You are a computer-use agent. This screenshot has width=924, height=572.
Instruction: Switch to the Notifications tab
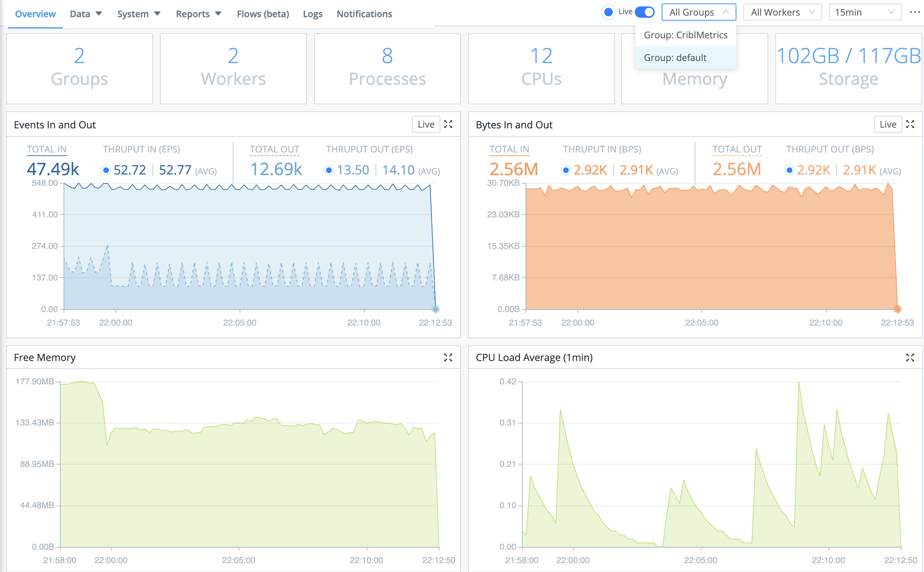coord(364,13)
